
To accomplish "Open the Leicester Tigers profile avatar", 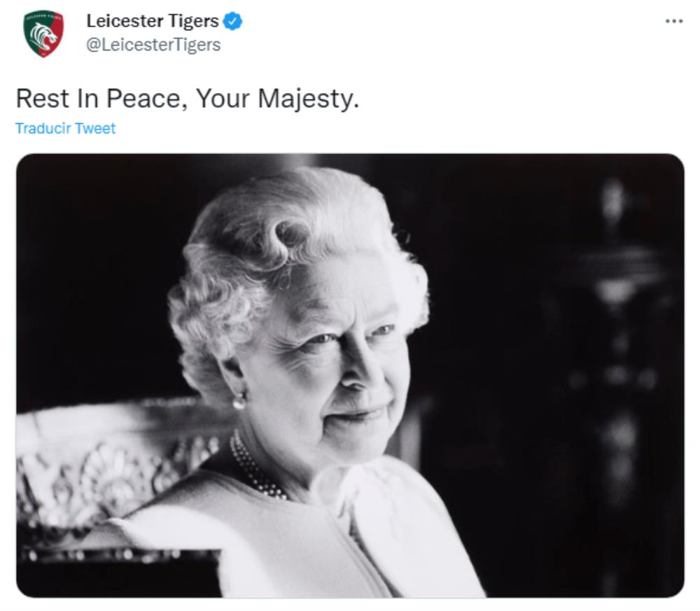I will (x=43, y=34).
